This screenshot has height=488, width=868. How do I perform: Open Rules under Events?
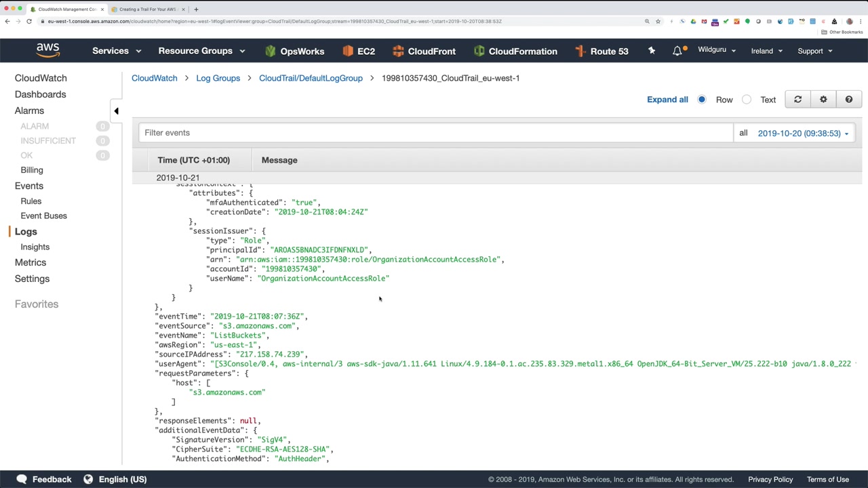31,201
